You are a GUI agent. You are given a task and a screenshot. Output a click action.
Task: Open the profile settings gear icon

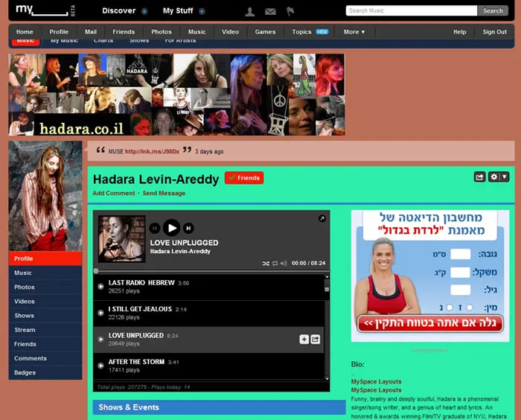pyautogui.click(x=494, y=177)
